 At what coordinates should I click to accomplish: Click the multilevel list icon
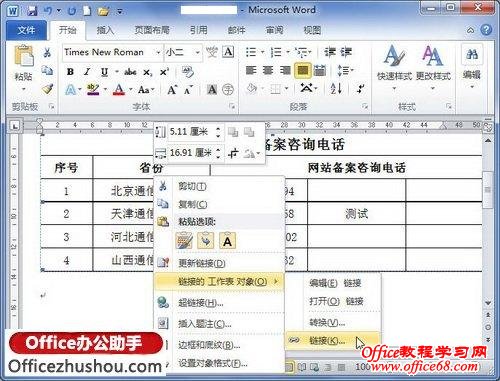[x=302, y=52]
